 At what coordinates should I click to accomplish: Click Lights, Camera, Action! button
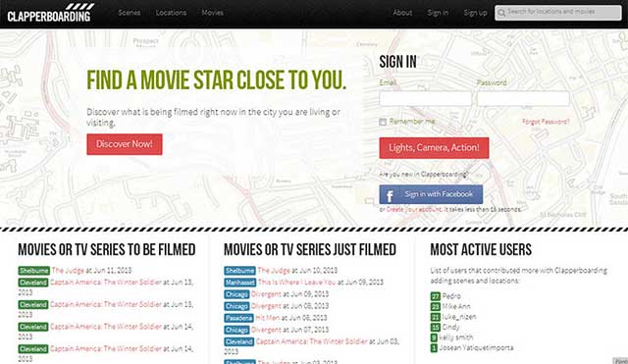click(434, 148)
